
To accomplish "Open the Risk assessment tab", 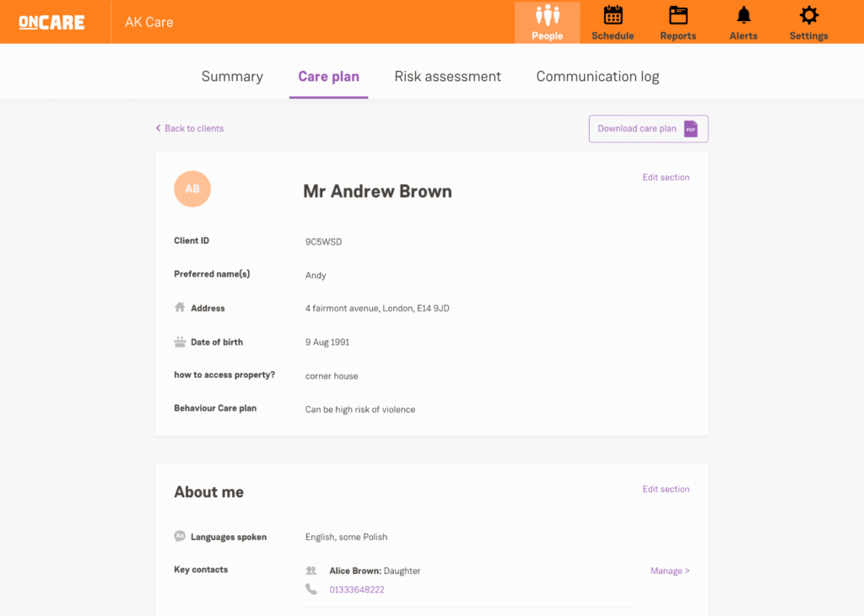I will pyautogui.click(x=447, y=77).
